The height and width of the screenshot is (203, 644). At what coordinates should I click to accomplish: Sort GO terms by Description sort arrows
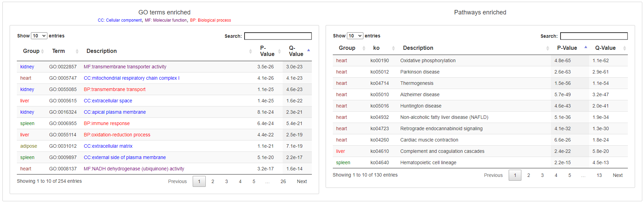250,51
